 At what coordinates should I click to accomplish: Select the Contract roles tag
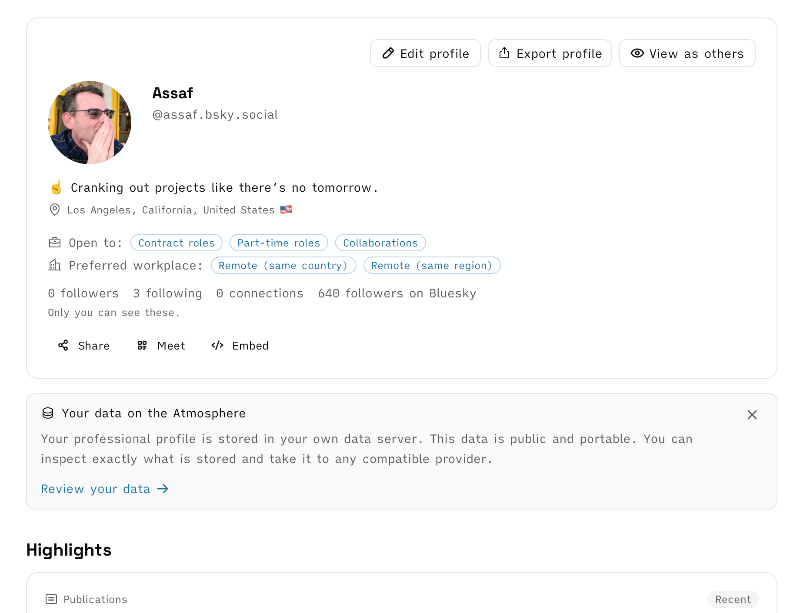point(177,243)
